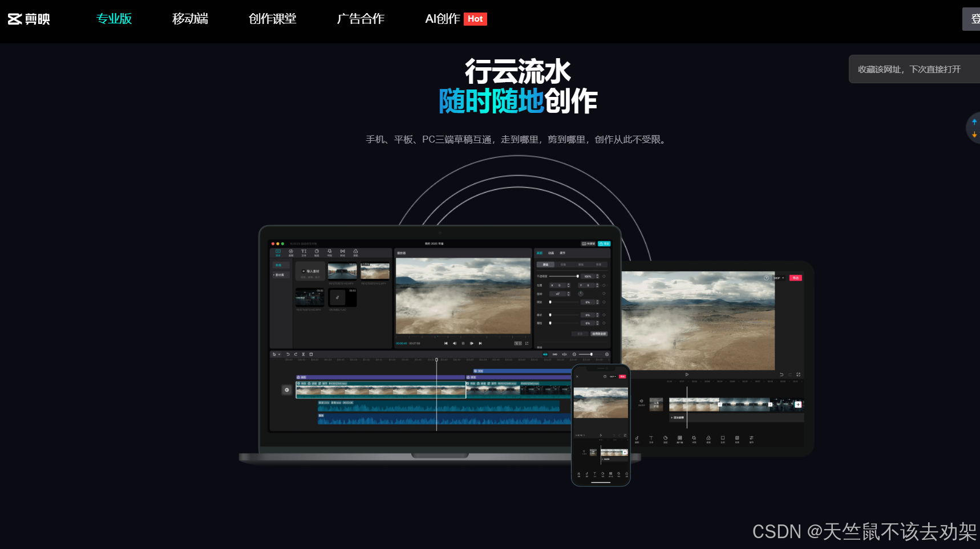Click the laptop timeline playhead marker
Image resolution: width=980 pixels, height=549 pixels.
[437, 360]
